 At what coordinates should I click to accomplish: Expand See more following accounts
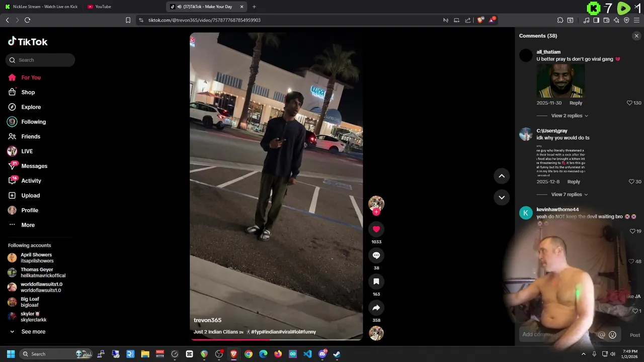tap(33, 332)
